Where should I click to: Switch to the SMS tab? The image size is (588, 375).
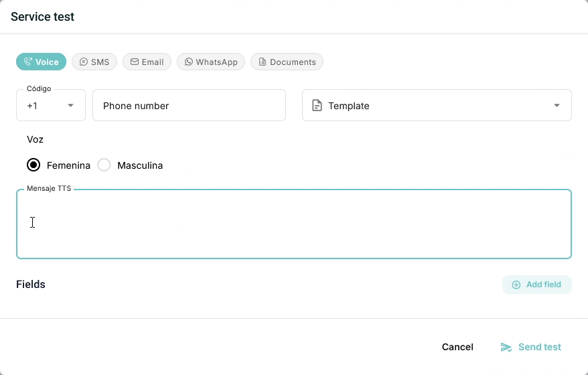(94, 62)
